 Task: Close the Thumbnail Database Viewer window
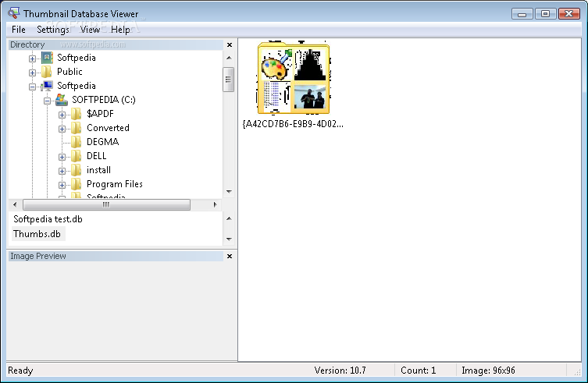[x=569, y=14]
